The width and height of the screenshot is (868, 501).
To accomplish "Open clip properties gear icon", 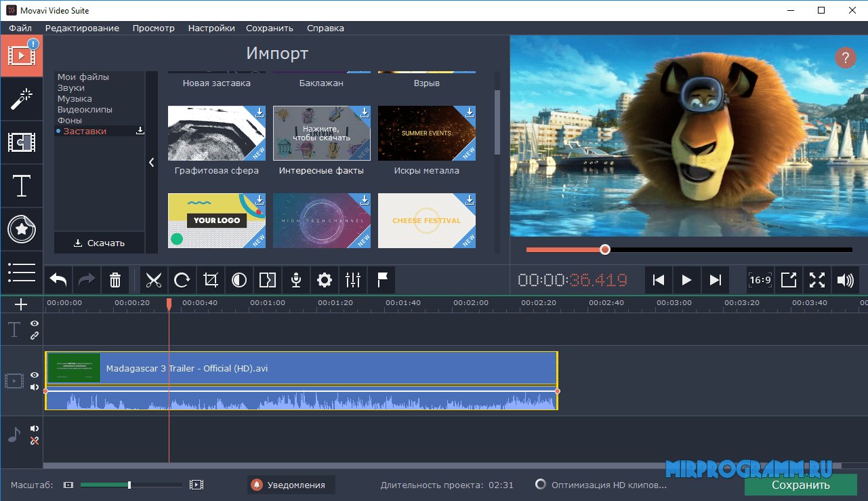I will [325, 280].
